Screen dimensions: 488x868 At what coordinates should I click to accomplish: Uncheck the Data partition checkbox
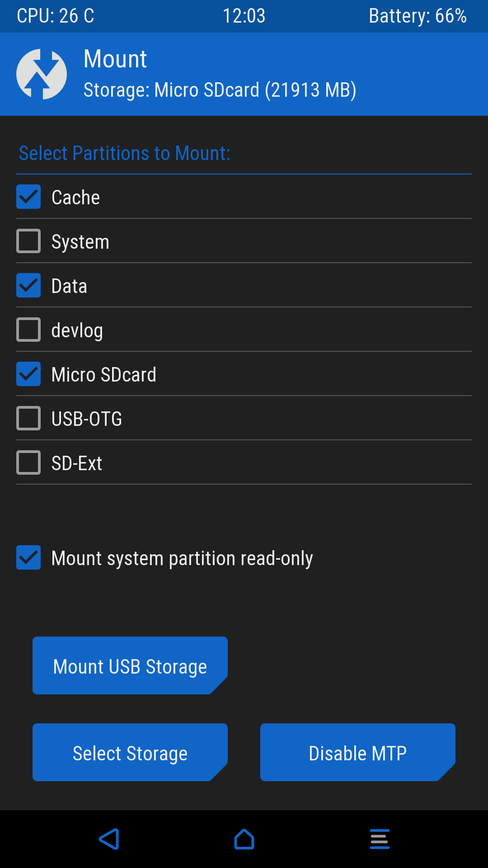click(28, 285)
